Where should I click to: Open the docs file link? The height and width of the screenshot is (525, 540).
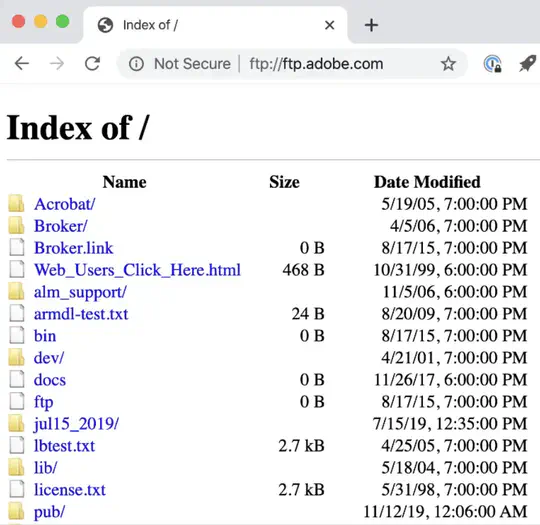click(50, 380)
